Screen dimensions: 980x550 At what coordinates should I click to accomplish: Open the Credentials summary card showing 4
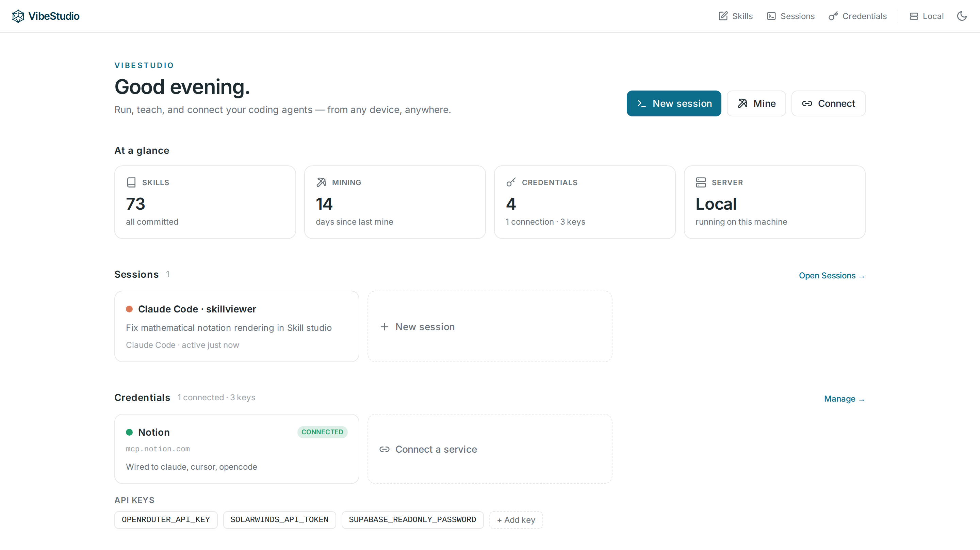coord(585,202)
